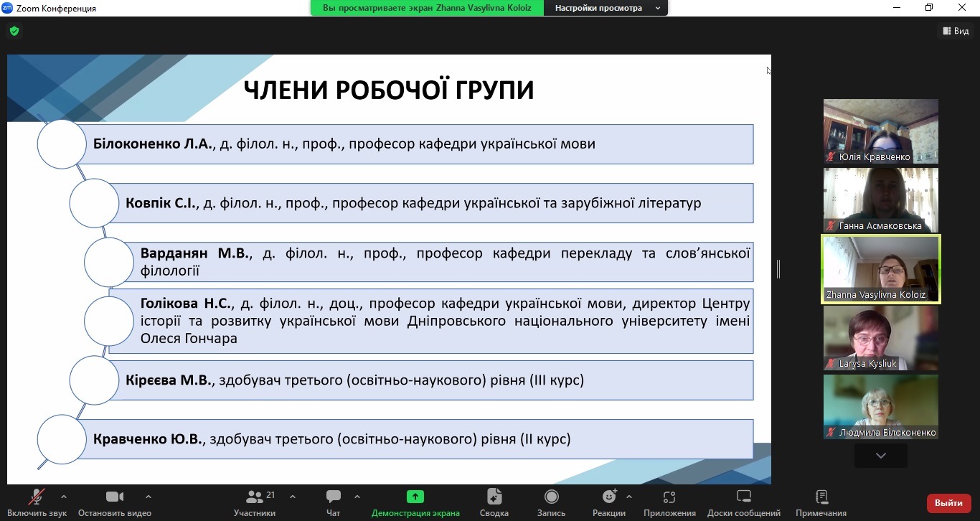The image size is (980, 521).
Task: Open the Участники participants list
Action: coord(255,502)
